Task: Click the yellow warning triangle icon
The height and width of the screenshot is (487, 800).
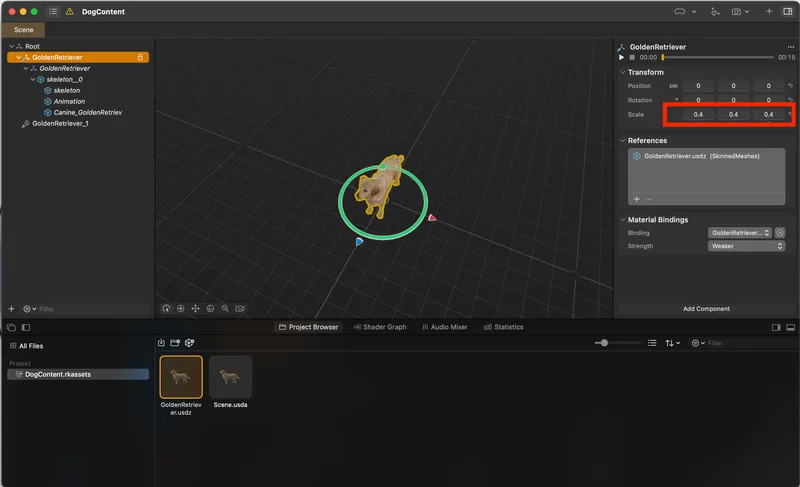Action: pyautogui.click(x=70, y=11)
